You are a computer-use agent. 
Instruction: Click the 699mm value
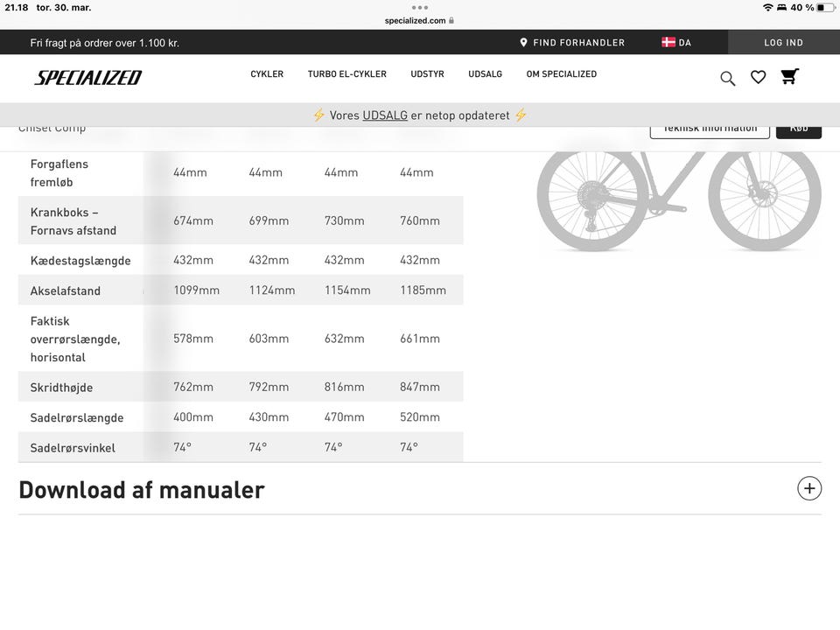pos(269,220)
